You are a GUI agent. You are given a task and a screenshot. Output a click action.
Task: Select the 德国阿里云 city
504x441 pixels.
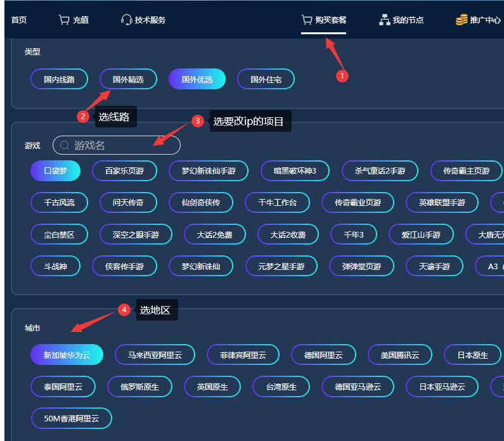(323, 355)
